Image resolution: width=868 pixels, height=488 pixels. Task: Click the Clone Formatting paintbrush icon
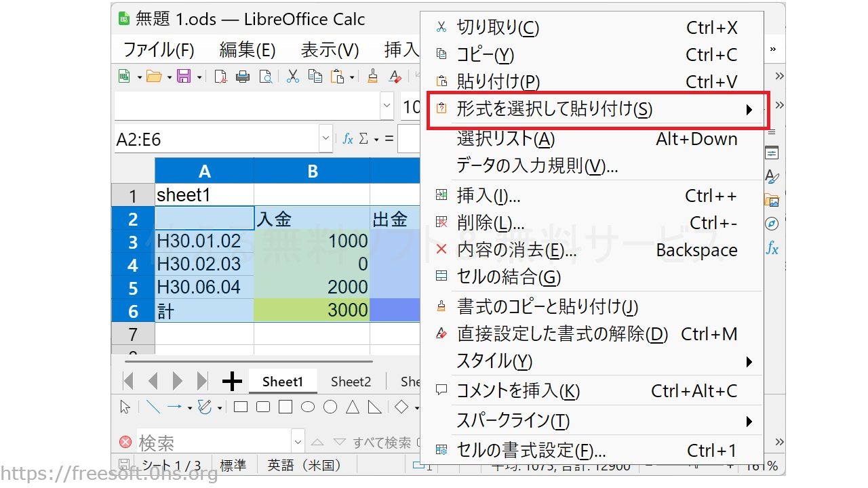point(372,77)
